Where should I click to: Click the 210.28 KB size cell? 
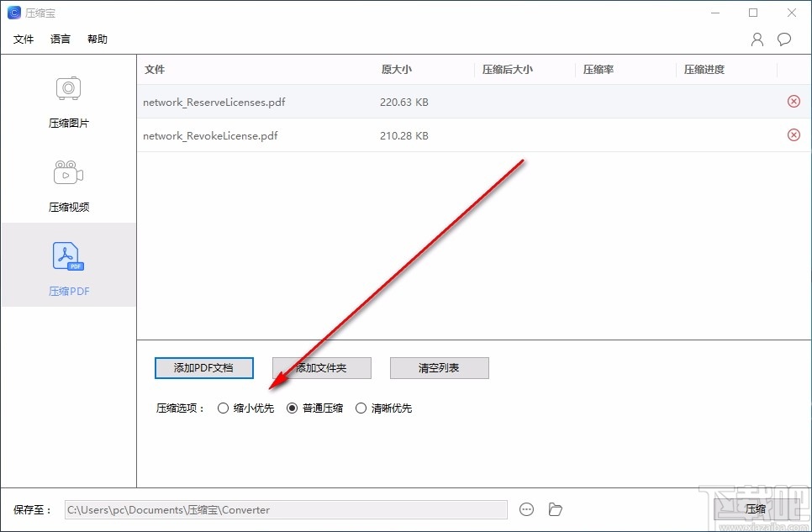pyautogui.click(x=404, y=135)
